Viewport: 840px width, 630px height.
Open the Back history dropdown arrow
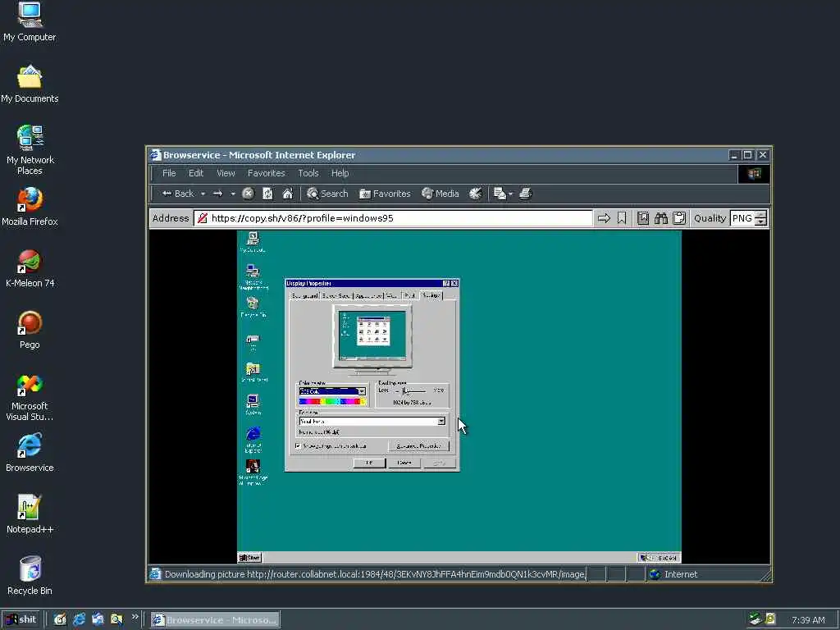point(203,194)
